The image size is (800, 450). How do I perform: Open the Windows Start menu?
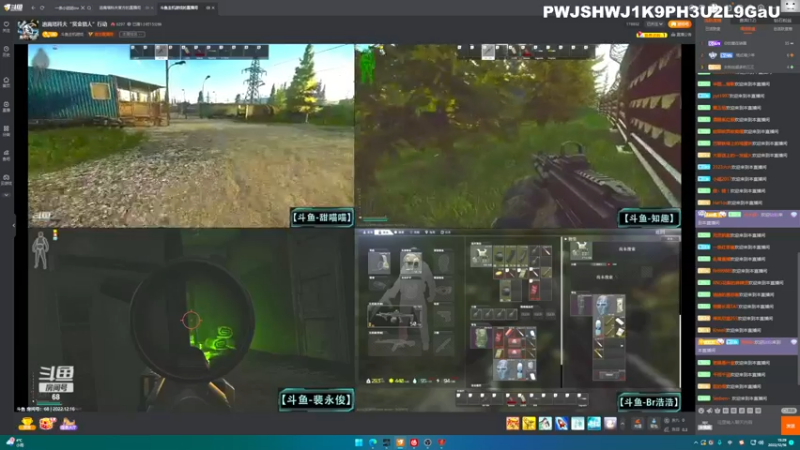359,442
